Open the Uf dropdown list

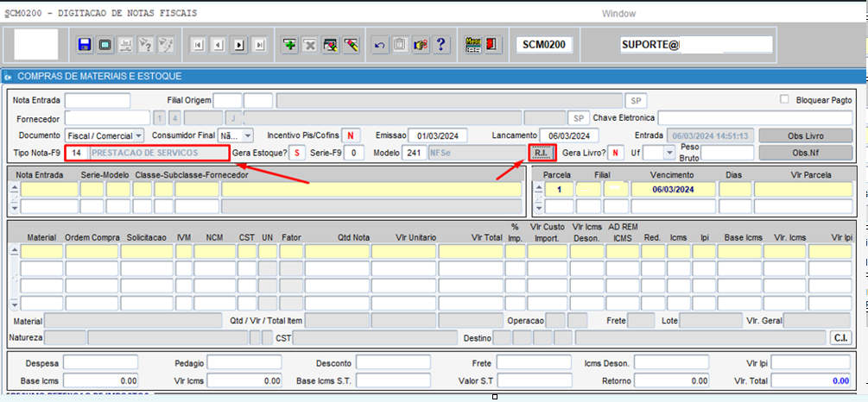670,153
